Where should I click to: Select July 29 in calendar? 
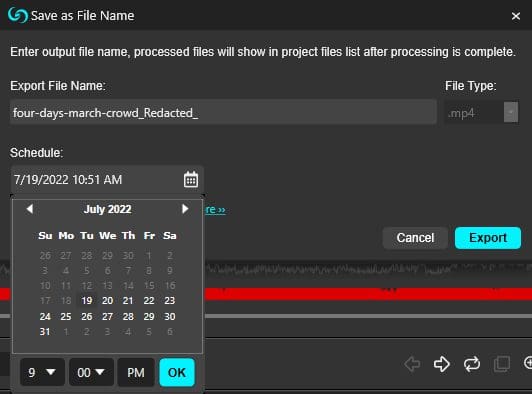[149, 317]
